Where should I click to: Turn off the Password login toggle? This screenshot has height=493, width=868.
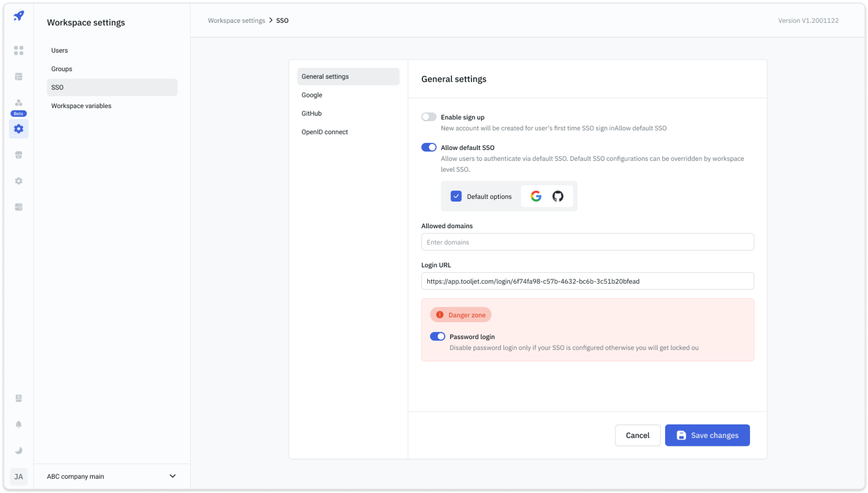[437, 336]
